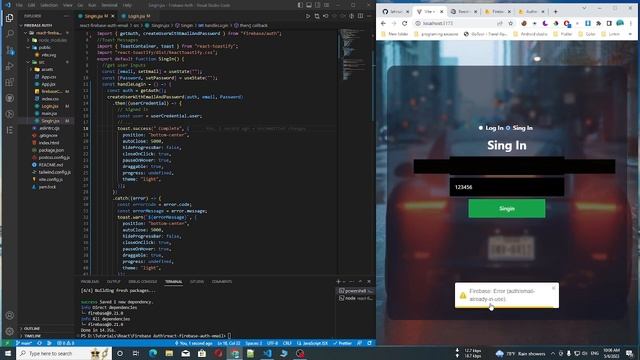Screen dimensions: 640x360
Task: Switch to the OUTPUT panel tab
Action: (x=113, y=282)
